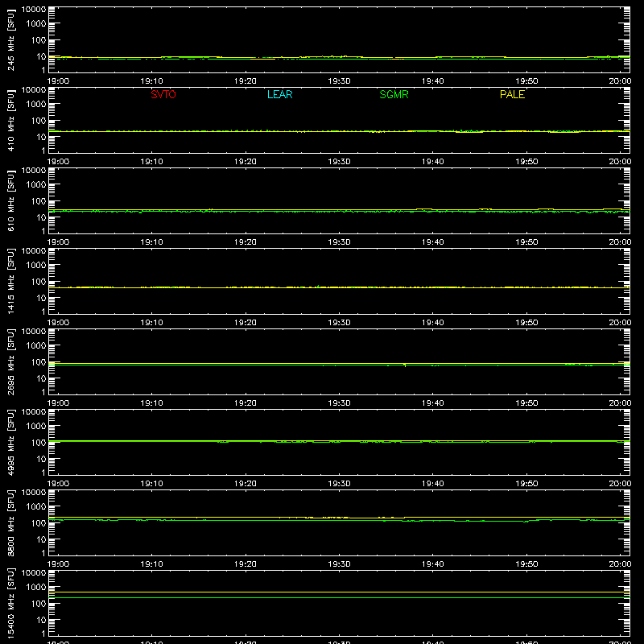The height and width of the screenshot is (644, 644).
Task: Click the 19:30 time label under 245 MHz panel
Action: pyautogui.click(x=339, y=81)
